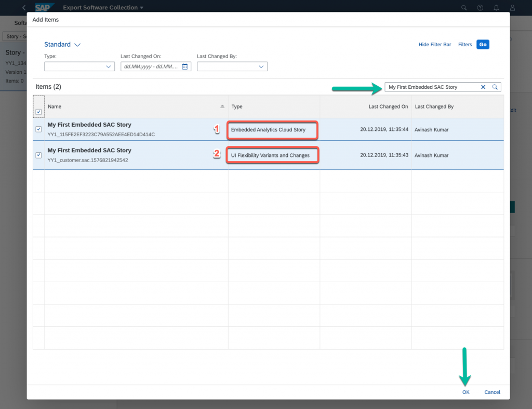Click the magnifier icon in items search
Screen dimensions: 532x409
495,87
